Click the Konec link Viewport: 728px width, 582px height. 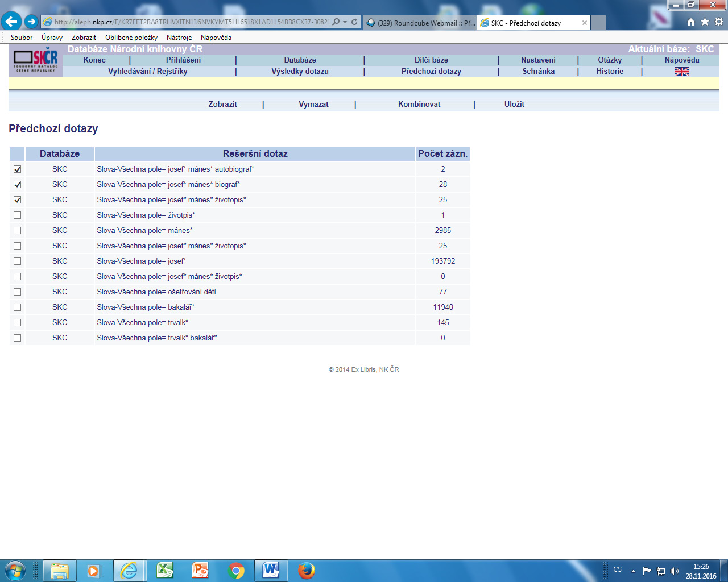pyautogui.click(x=94, y=60)
